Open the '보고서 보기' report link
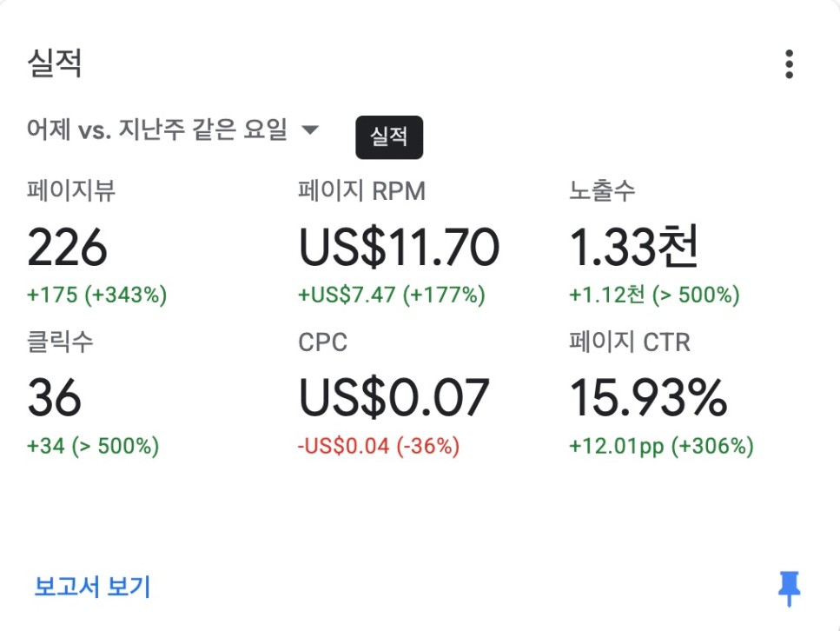Screen dimensions: 840x631 tap(93, 587)
